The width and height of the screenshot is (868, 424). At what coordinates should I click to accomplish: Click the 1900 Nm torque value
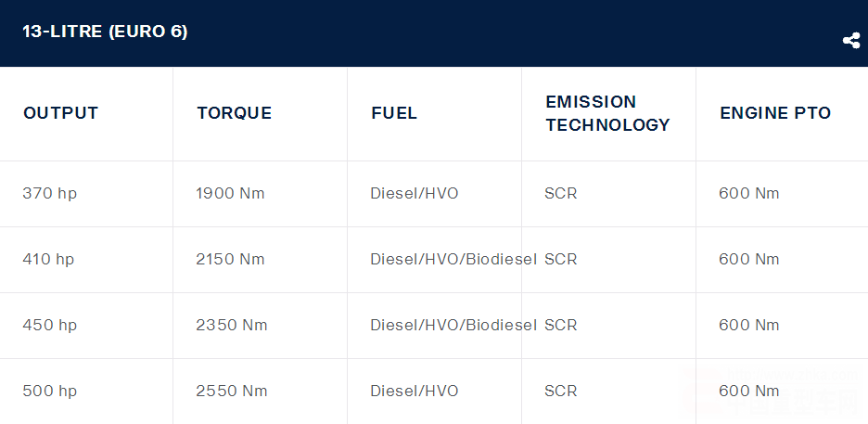[x=230, y=194]
